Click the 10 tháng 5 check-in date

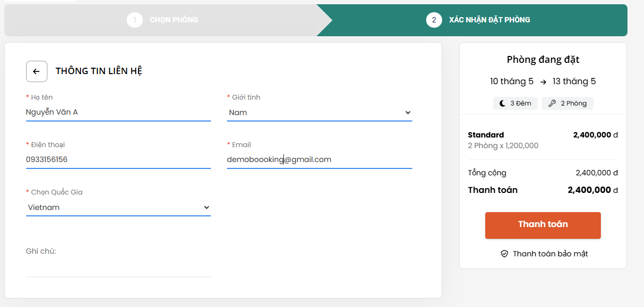tap(511, 82)
